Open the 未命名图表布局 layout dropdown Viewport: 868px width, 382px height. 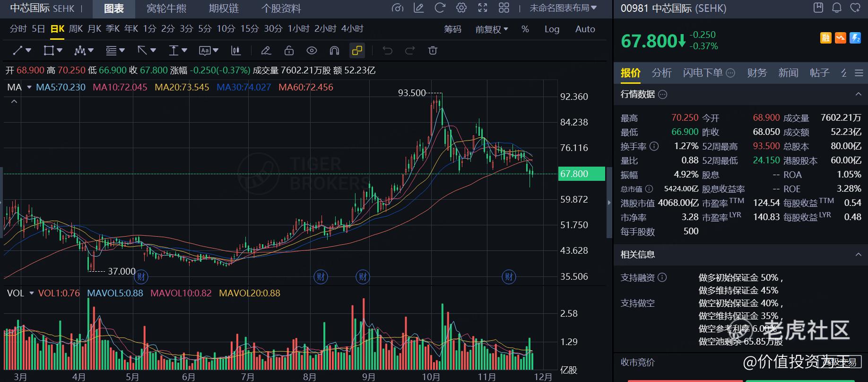coord(563,8)
